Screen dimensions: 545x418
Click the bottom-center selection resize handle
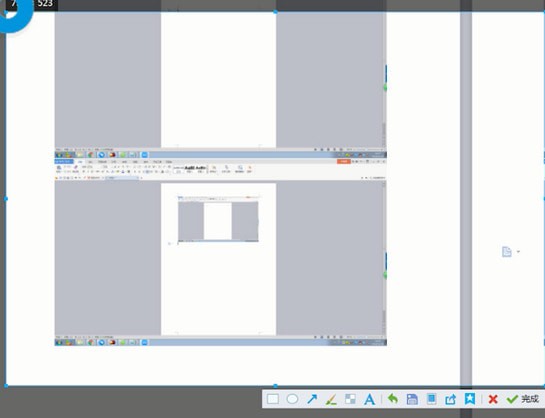[x=275, y=386]
